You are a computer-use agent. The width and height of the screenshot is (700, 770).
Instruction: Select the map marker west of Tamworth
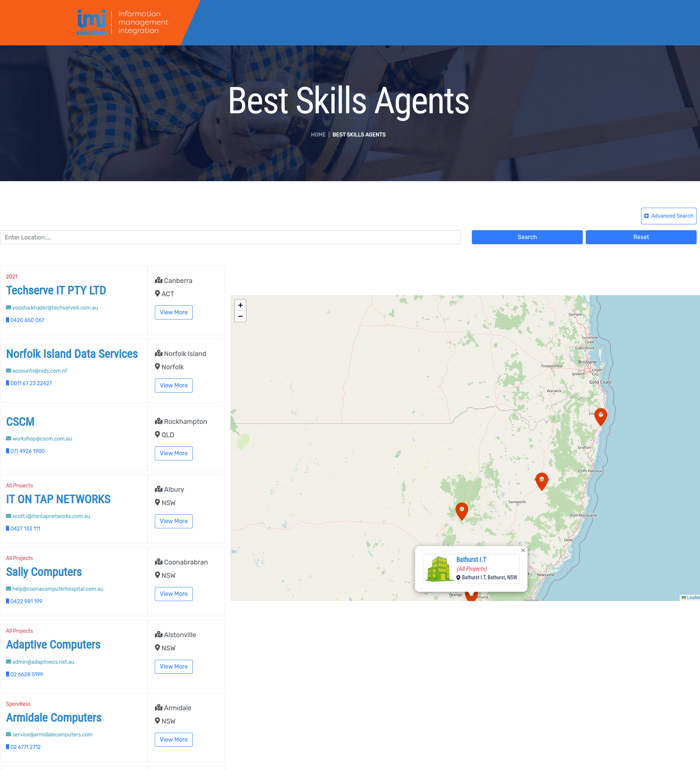(x=462, y=511)
